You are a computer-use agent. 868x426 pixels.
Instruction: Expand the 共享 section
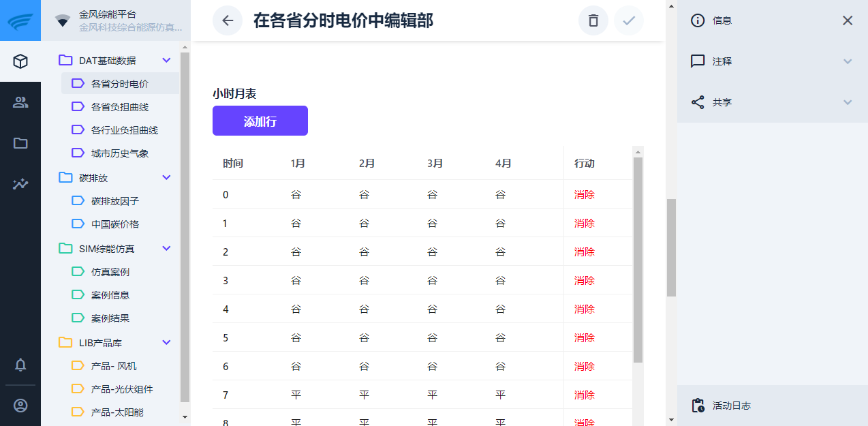click(x=847, y=102)
